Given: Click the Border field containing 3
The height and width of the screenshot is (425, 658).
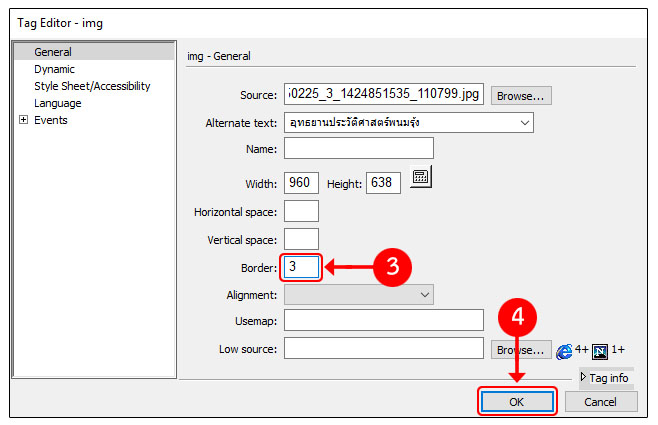Looking at the screenshot, I should [302, 267].
